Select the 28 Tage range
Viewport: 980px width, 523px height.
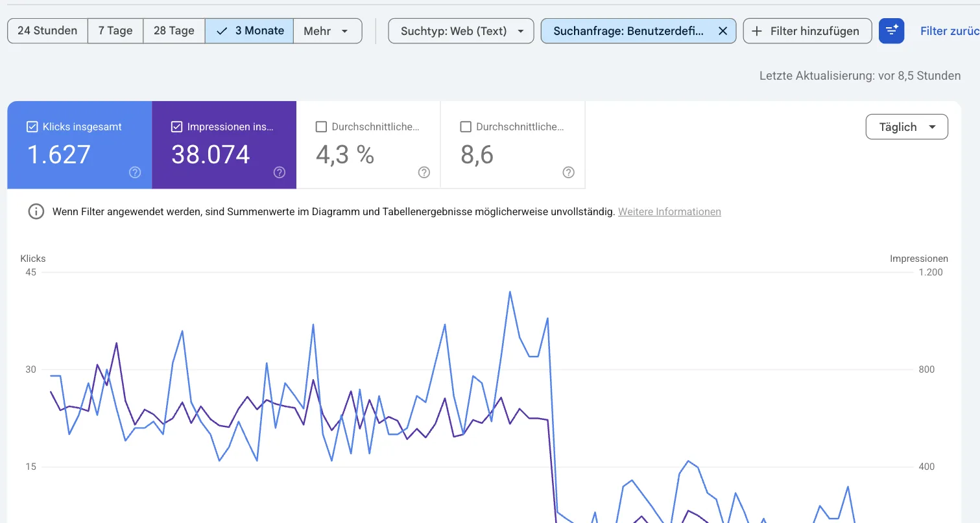pyautogui.click(x=174, y=30)
